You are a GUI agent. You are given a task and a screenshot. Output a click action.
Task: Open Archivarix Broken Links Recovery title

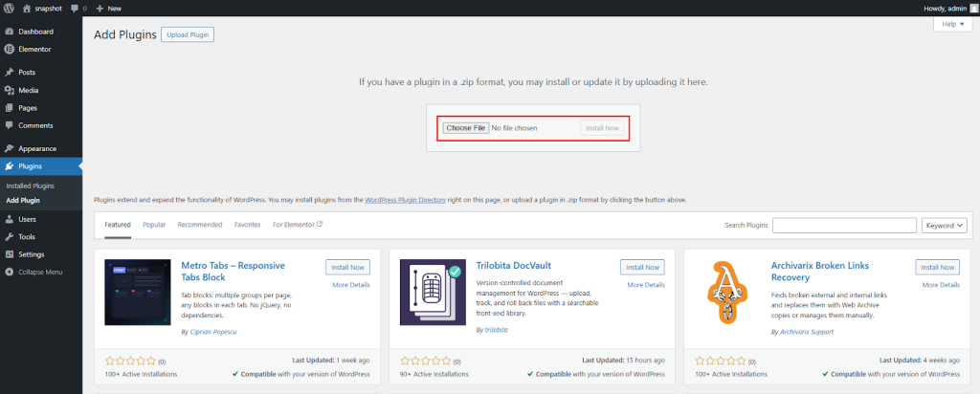coord(820,272)
